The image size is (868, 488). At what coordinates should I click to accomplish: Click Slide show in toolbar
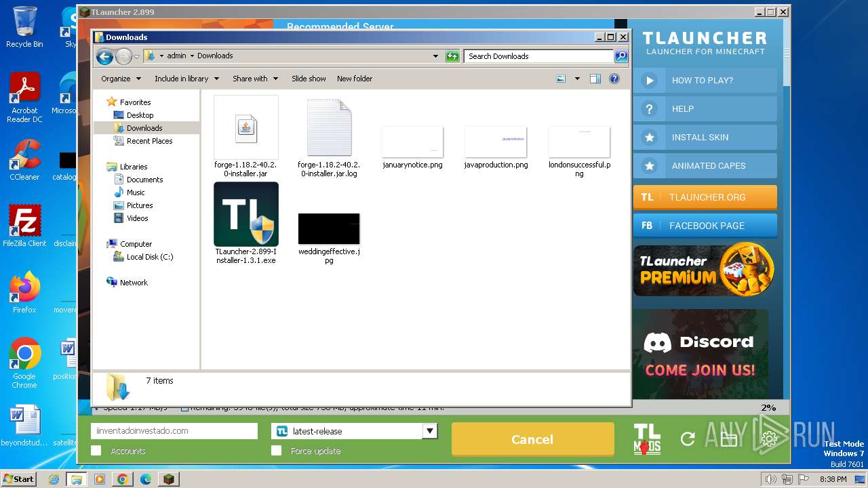click(309, 79)
